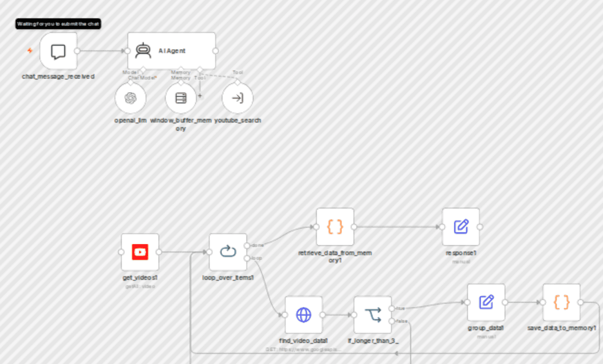
Task: Click the get_videos1 output port
Action: pyautogui.click(x=159, y=252)
